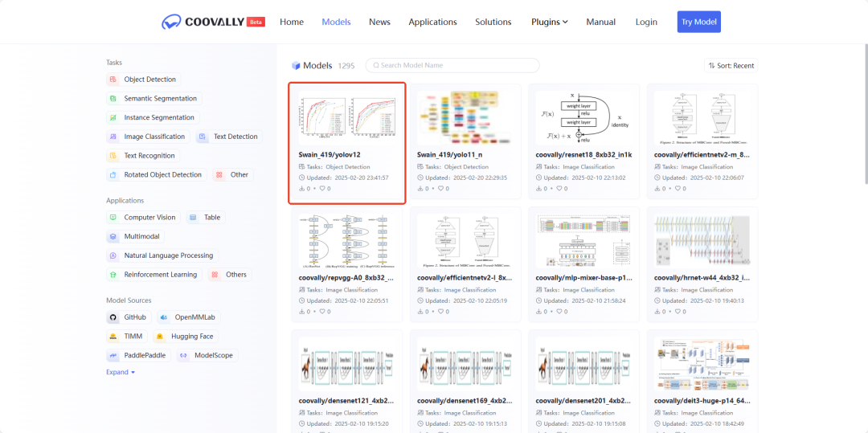Viewport: 868px width, 433px height.
Task: Click the Search Model Name field
Action: [452, 65]
